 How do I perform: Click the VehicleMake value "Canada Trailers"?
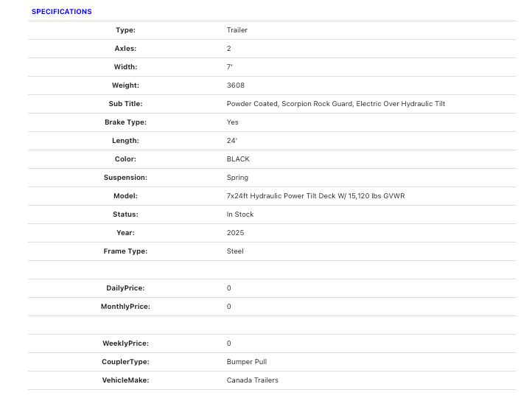253,380
